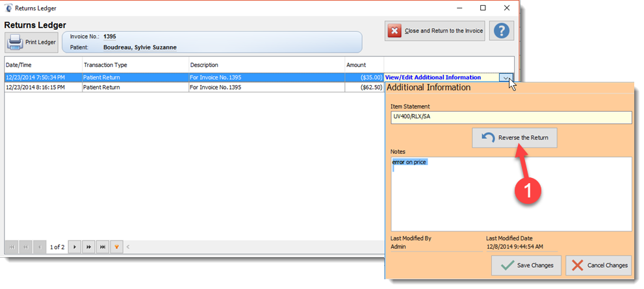Click the patient name Boudreau, Sylvie Suzanne
Viewport: 644px width, 289px height.
(x=140, y=47)
